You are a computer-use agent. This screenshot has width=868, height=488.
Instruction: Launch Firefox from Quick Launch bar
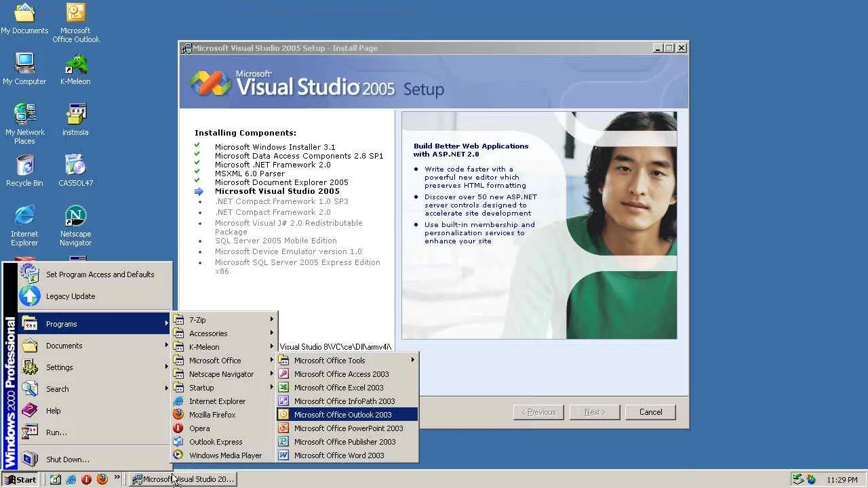point(102,479)
